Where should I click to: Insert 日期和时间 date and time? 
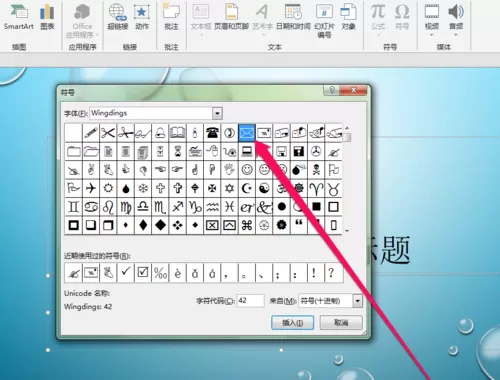(x=293, y=17)
